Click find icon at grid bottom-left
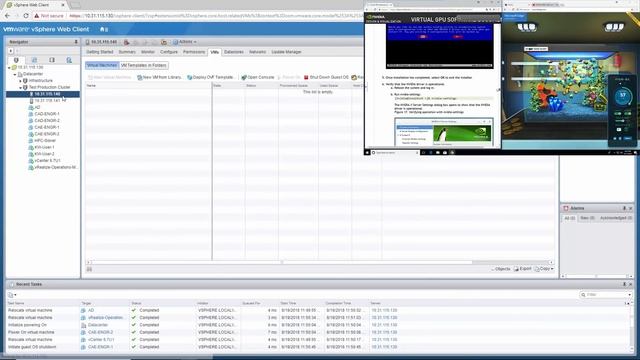 click(x=89, y=269)
